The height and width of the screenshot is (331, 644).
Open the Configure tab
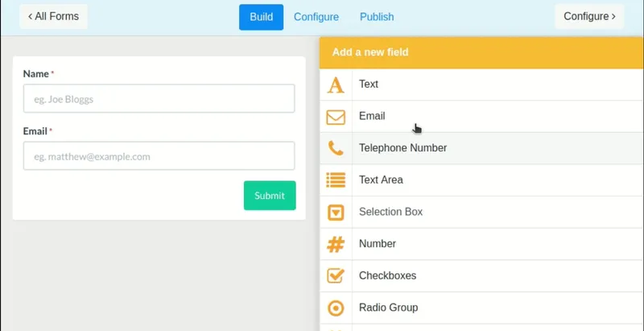pyautogui.click(x=316, y=17)
